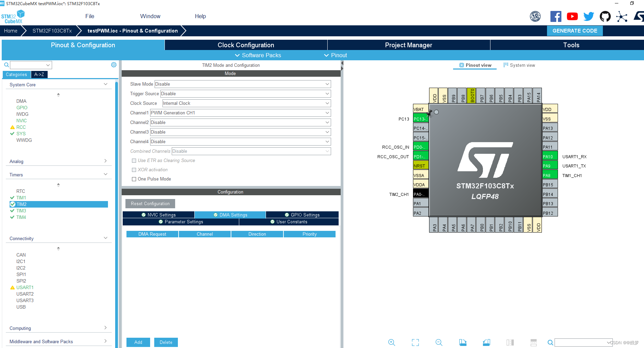
Task: Switch to the Clock Configuration tab
Action: tap(245, 45)
